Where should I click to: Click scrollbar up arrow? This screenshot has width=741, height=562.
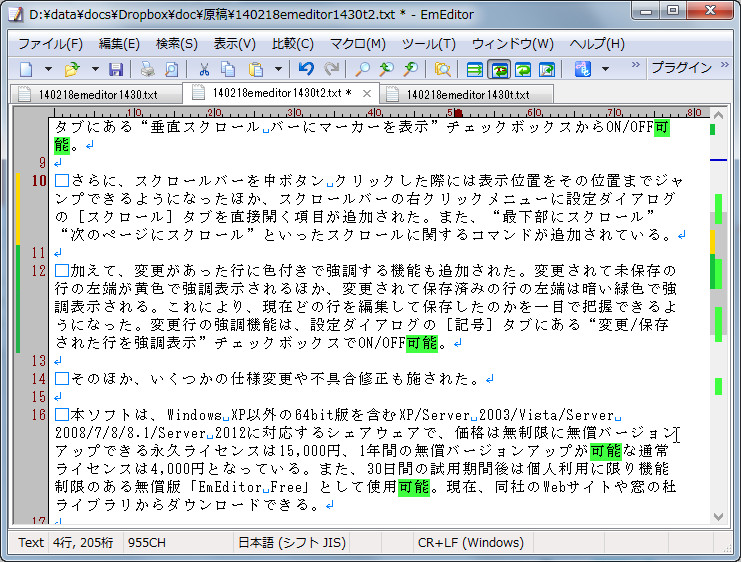(x=718, y=115)
